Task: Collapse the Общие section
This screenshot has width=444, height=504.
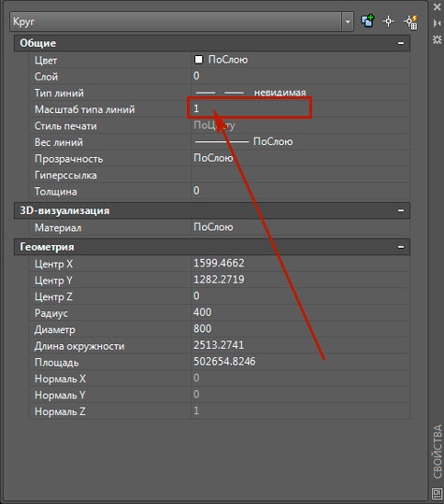Action: coord(401,43)
